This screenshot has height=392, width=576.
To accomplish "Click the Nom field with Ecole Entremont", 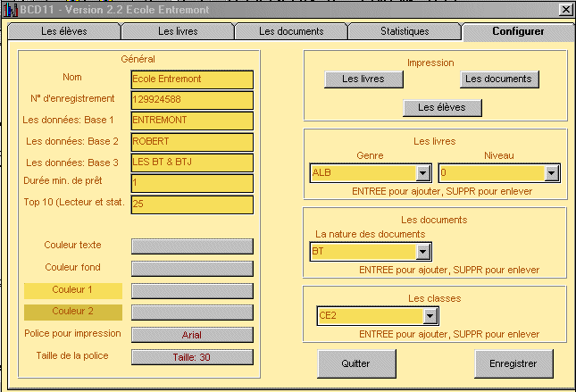I will (x=192, y=79).
